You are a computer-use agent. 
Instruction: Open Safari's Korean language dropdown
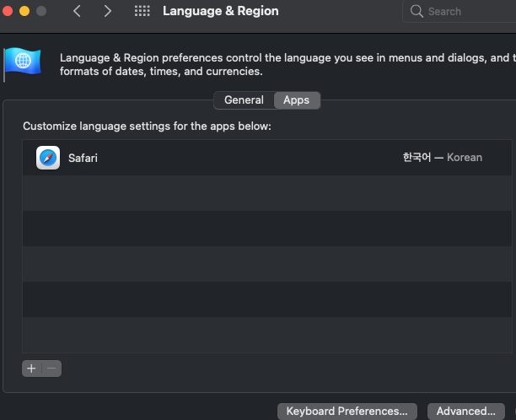pos(443,158)
